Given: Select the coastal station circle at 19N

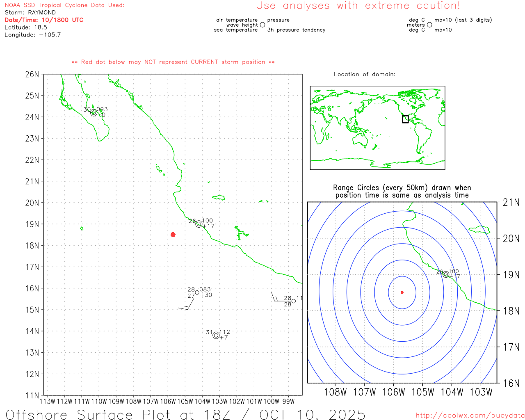Looking at the screenshot, I should pyautogui.click(x=199, y=224).
